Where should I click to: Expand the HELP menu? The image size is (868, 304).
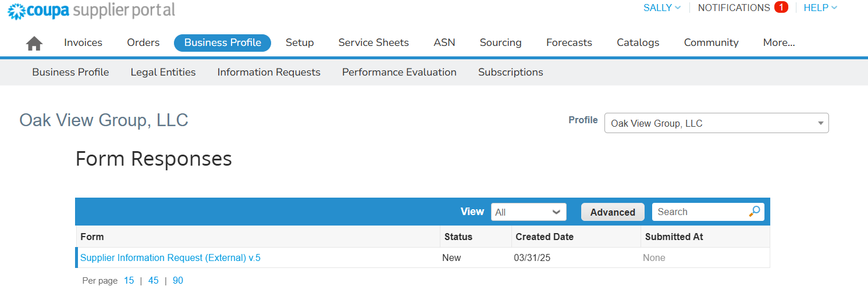[820, 8]
